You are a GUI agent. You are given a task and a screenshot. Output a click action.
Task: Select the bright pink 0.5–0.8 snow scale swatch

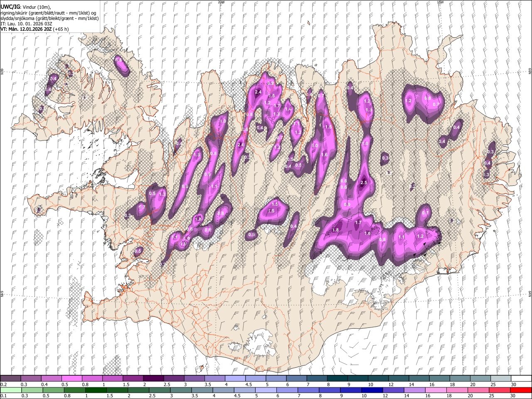tap(72, 378)
